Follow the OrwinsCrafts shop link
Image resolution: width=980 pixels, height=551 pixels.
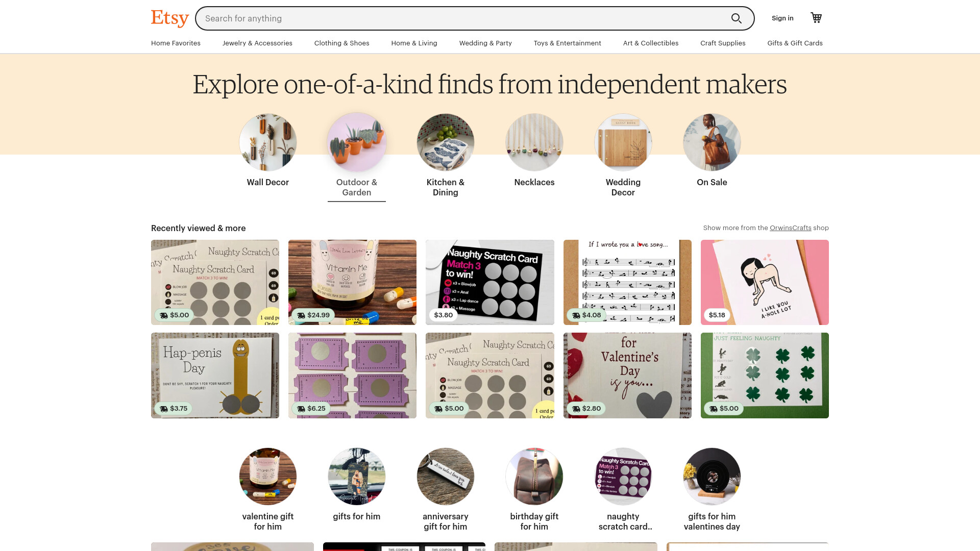pos(790,228)
